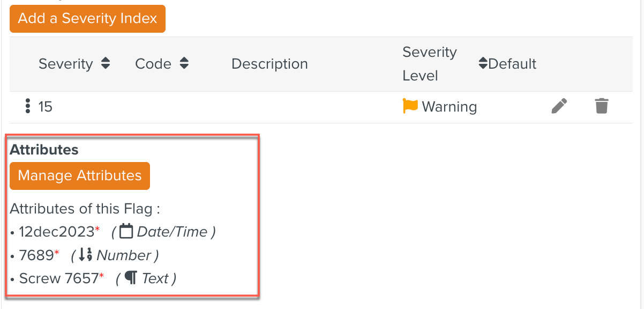644x309 pixels.
Task: Select the Screw 7657 attribute name
Action: (59, 279)
